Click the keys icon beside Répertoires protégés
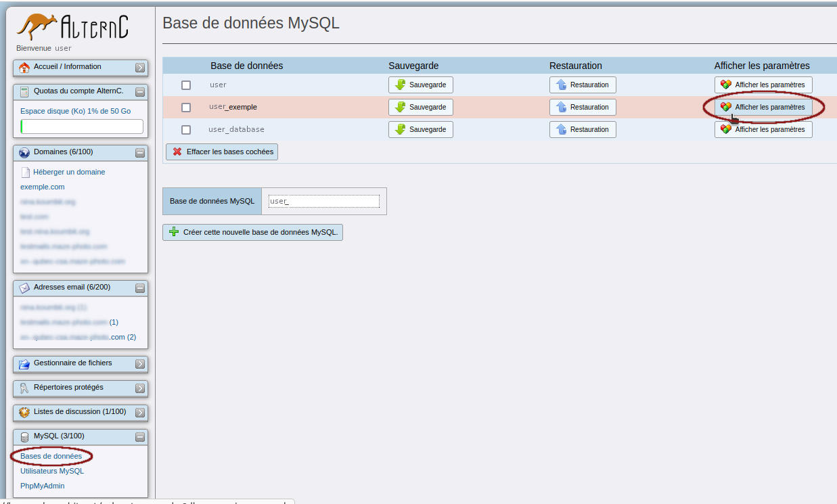The height and width of the screenshot is (504, 837). coord(24,388)
